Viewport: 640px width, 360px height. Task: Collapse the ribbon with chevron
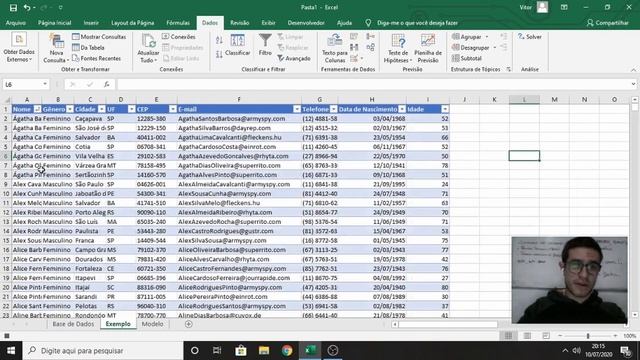pos(633,70)
